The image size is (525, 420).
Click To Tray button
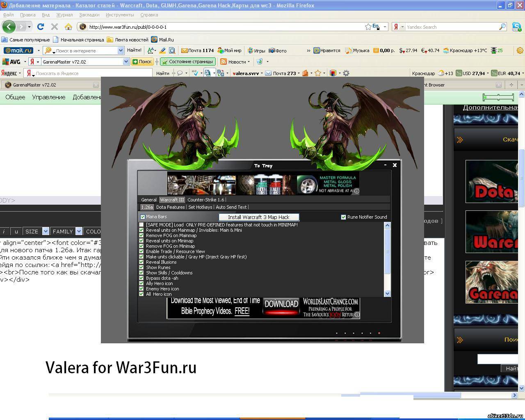pyautogui.click(x=263, y=166)
